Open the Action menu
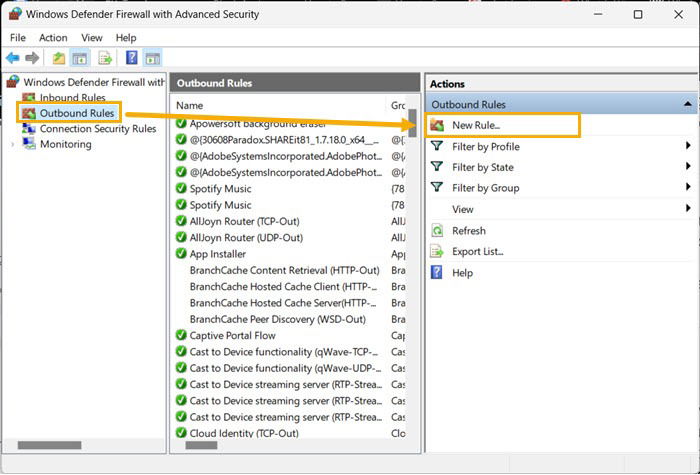Viewport: 700px width, 475px height. point(53,38)
